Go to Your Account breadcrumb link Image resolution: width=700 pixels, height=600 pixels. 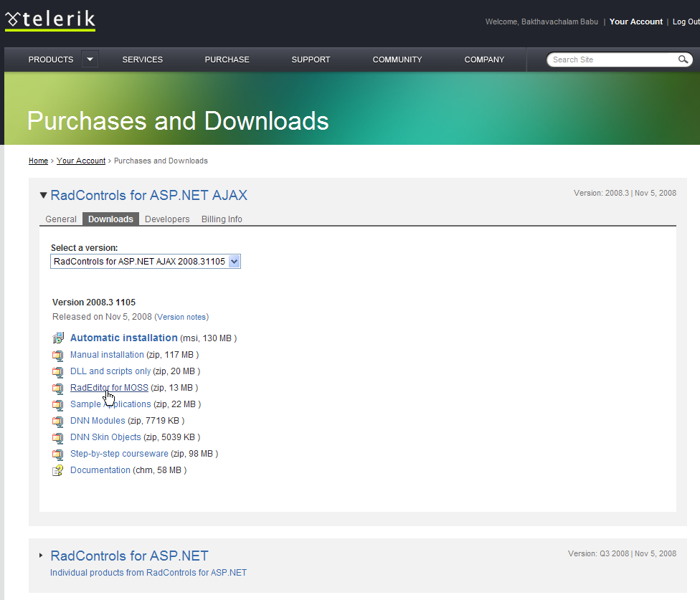click(x=81, y=161)
